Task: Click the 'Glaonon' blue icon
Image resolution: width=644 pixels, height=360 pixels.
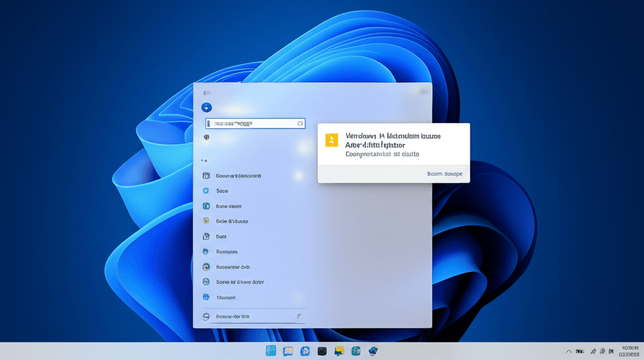Action: point(206,297)
